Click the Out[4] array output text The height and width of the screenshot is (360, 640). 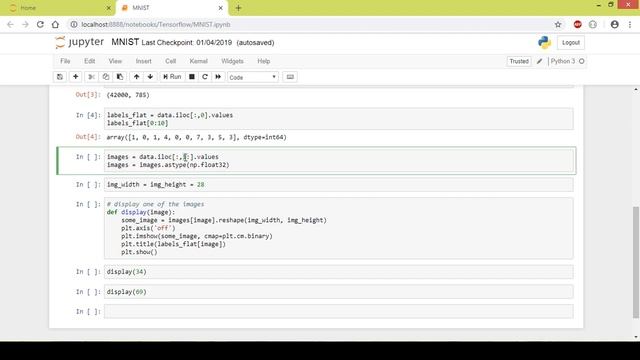[x=196, y=137]
